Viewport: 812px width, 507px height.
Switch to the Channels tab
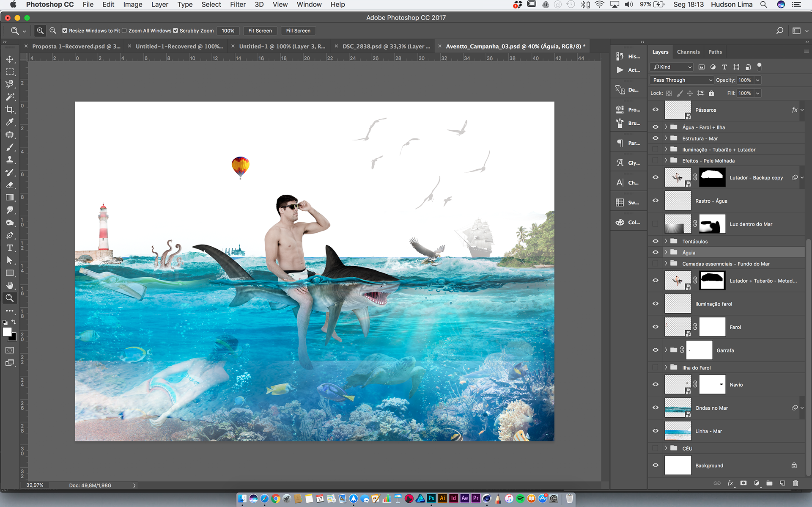(688, 52)
